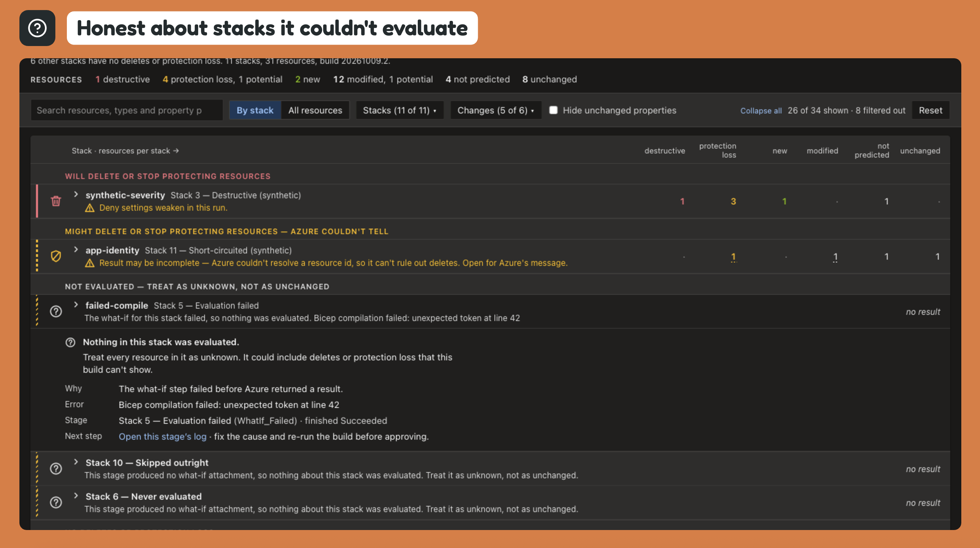
Task: Click '4 not predicted' in resources summary
Action: point(477,79)
